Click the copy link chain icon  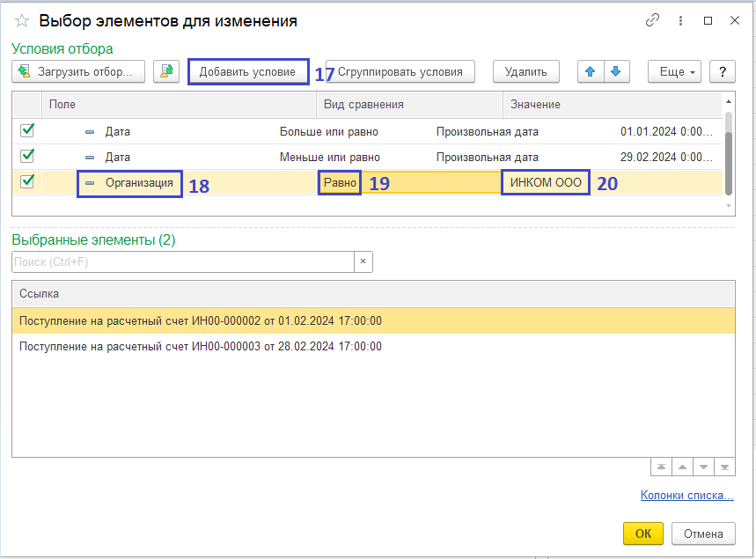(652, 20)
